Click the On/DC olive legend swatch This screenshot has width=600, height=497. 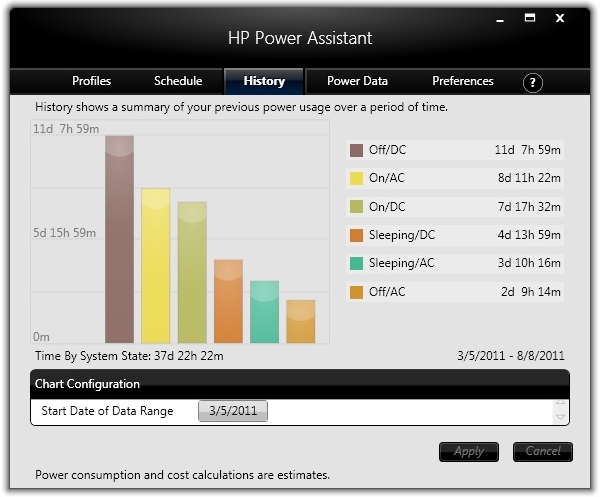(x=356, y=207)
